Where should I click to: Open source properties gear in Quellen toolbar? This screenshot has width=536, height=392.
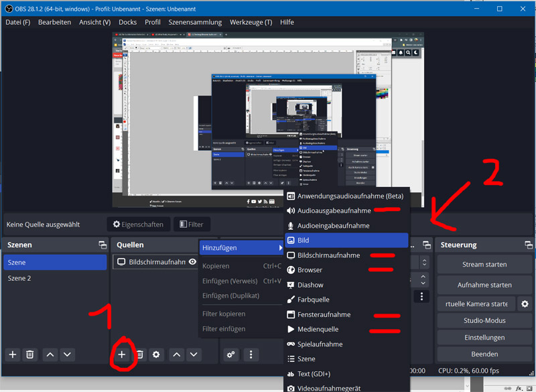tap(156, 354)
